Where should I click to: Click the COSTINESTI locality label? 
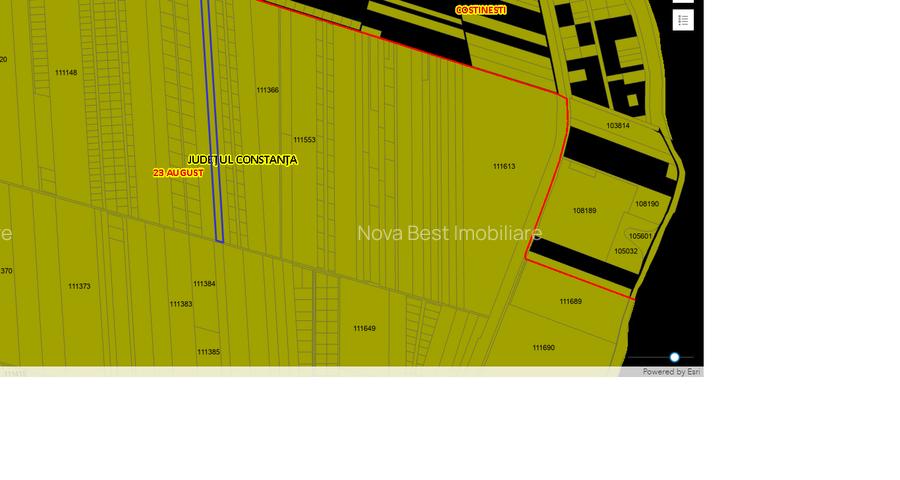(481, 10)
